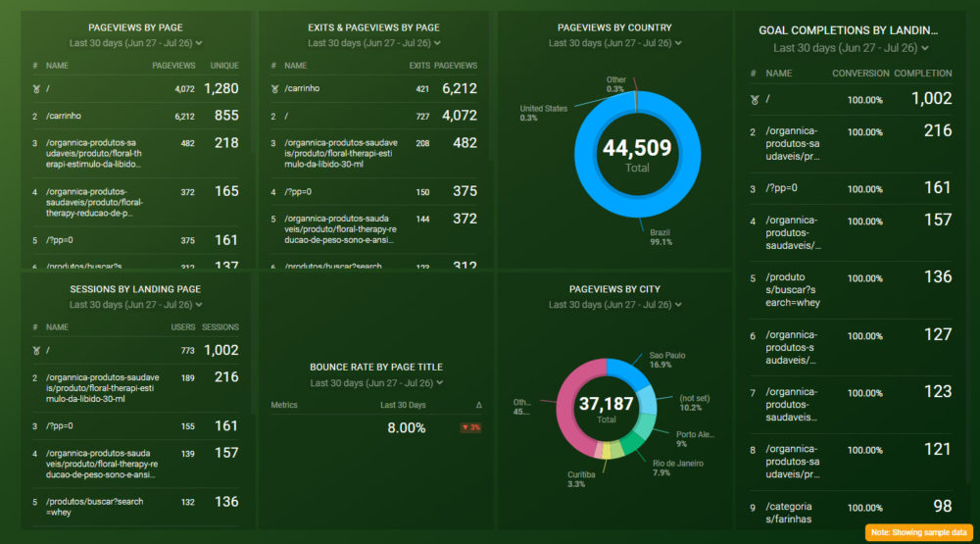Screen dimensions: 980x544
Task: Open the Pageviews by Country date range selector
Action: pyautogui.click(x=614, y=44)
